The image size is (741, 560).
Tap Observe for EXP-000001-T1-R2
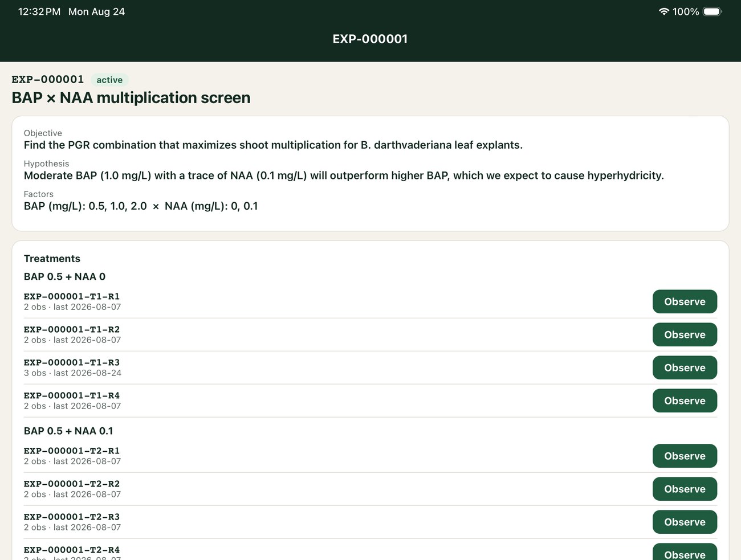click(x=685, y=334)
